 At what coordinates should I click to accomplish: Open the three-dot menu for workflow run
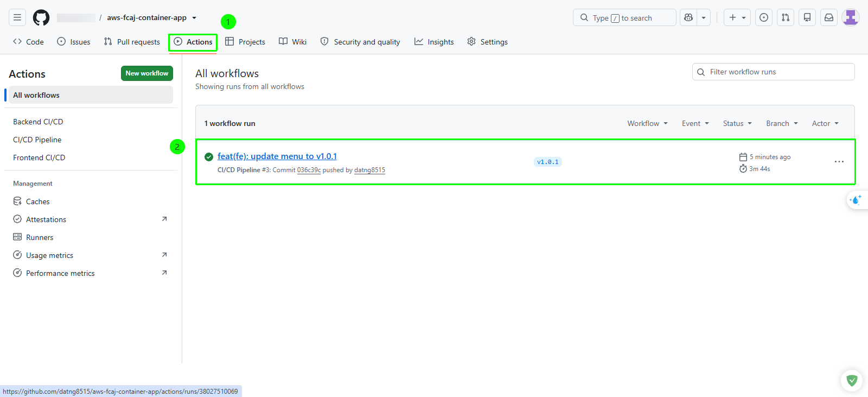pos(839,162)
